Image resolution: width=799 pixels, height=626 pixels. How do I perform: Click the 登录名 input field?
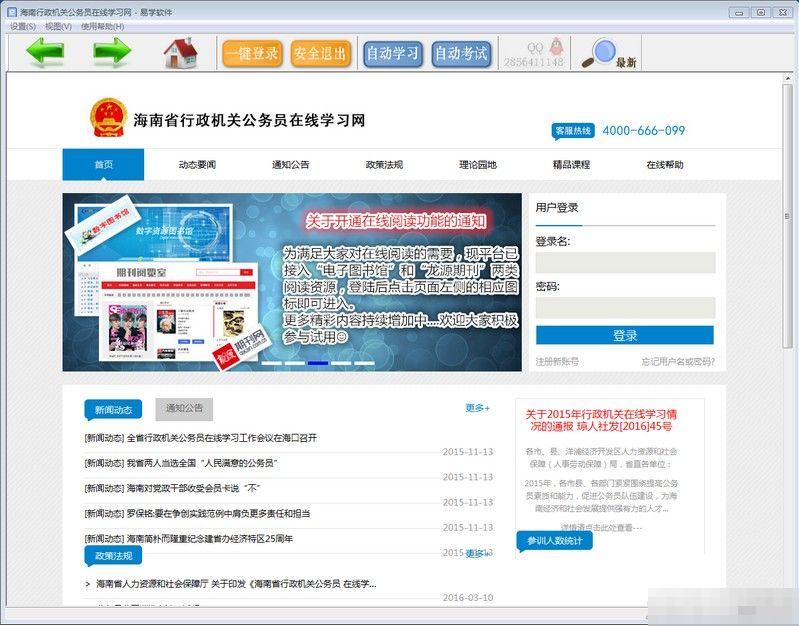(624, 262)
